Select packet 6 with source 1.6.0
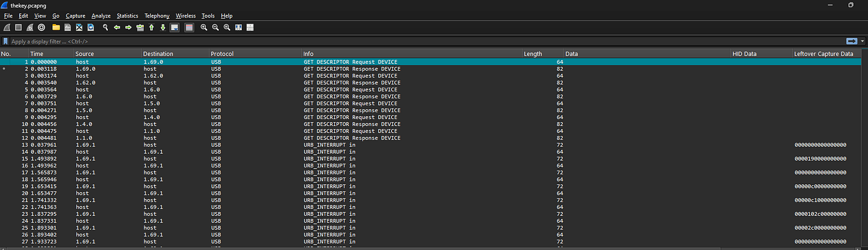 pyautogui.click(x=431, y=96)
